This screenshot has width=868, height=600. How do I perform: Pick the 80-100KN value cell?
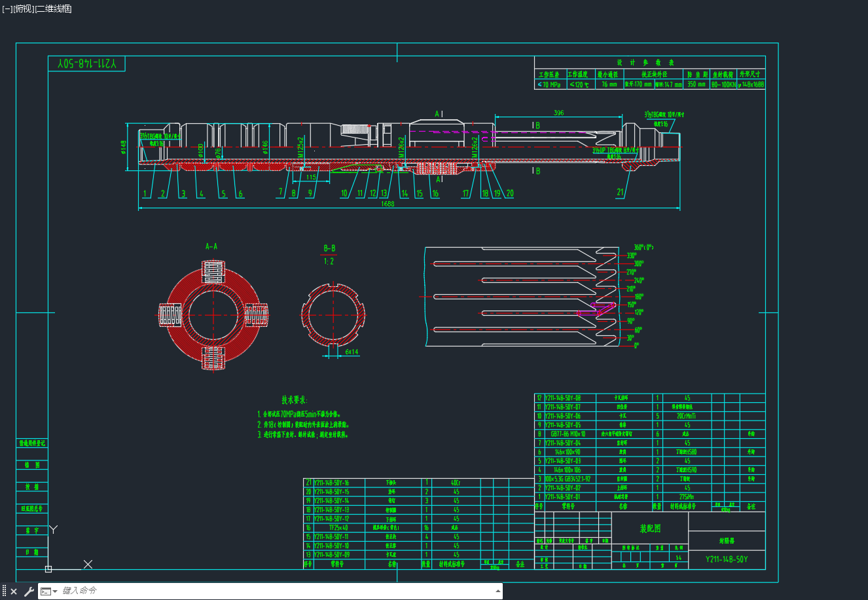click(723, 84)
